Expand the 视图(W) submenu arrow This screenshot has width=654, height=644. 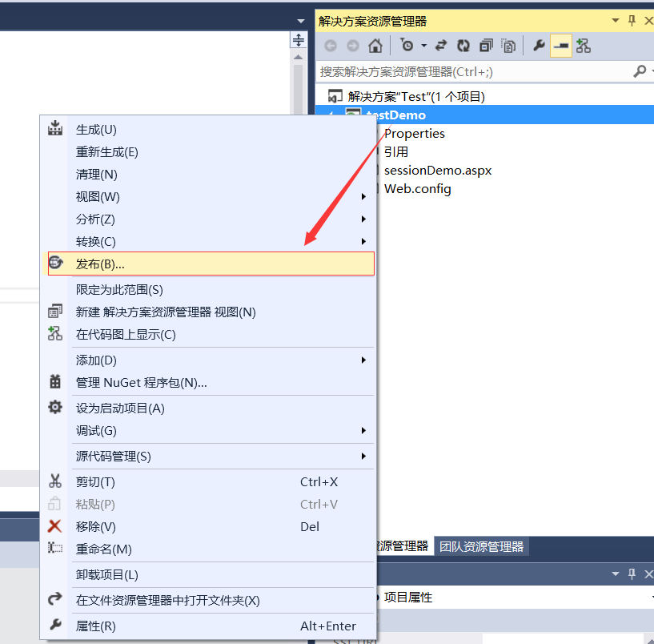(x=364, y=196)
